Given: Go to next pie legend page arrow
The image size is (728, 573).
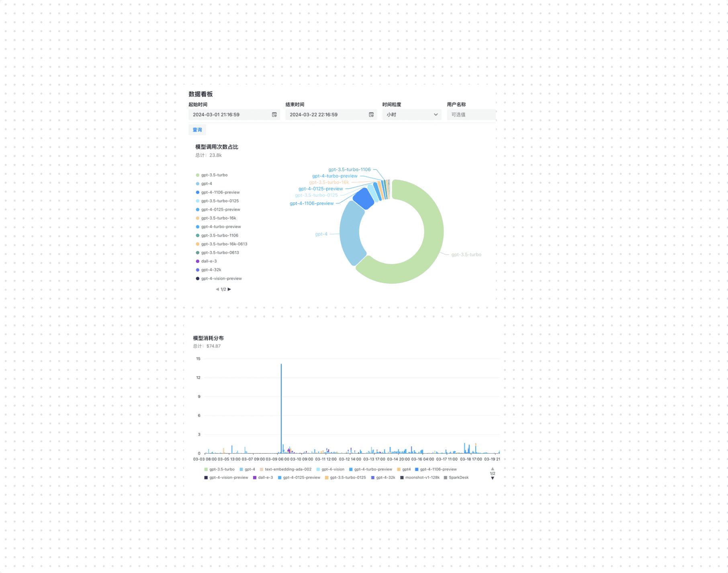Looking at the screenshot, I should tap(229, 289).
